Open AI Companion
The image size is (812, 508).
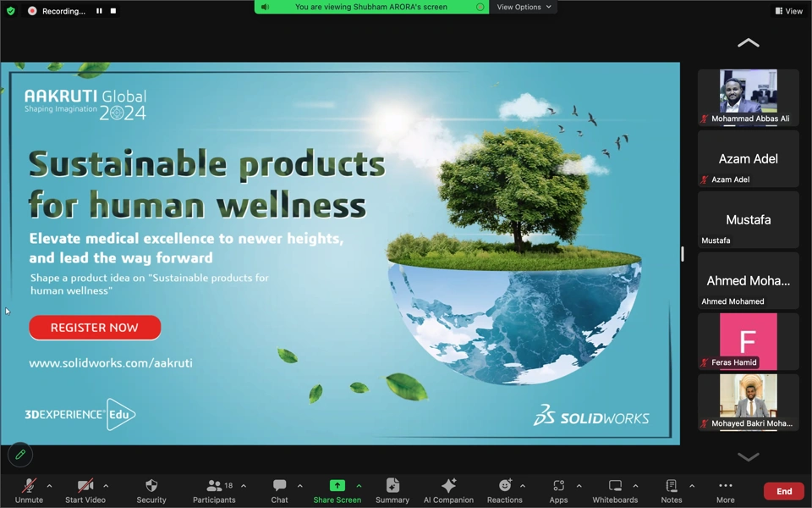[x=448, y=490]
